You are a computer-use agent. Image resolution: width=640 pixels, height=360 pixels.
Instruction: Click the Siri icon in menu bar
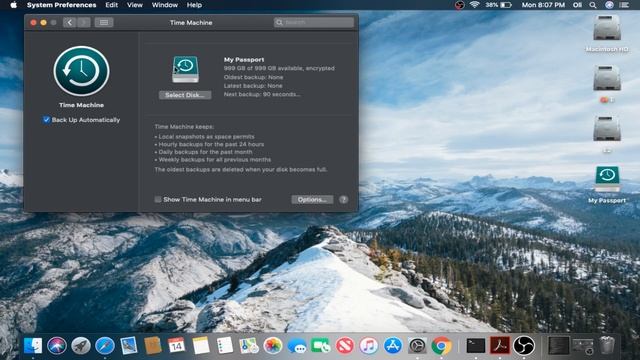[x=609, y=5]
